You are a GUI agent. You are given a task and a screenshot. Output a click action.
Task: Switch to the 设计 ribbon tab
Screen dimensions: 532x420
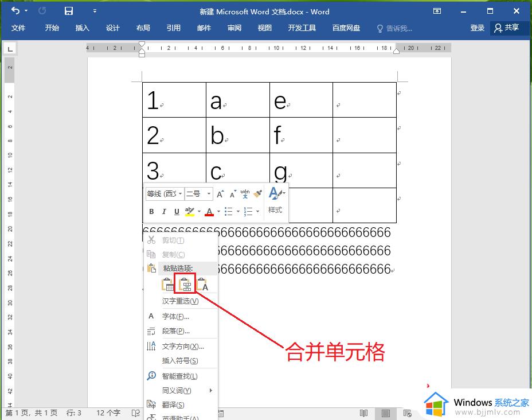[112, 28]
